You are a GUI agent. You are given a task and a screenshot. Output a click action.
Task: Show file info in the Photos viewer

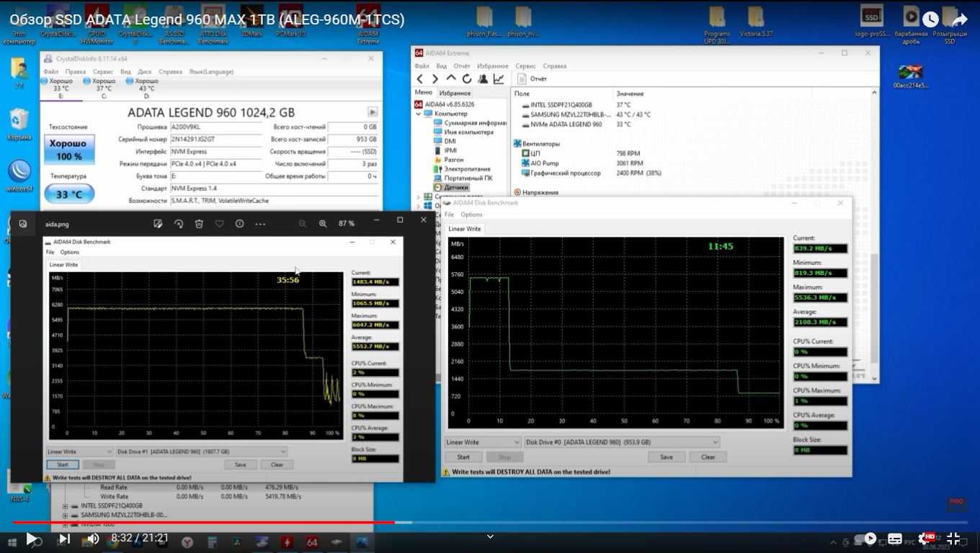pos(240,224)
